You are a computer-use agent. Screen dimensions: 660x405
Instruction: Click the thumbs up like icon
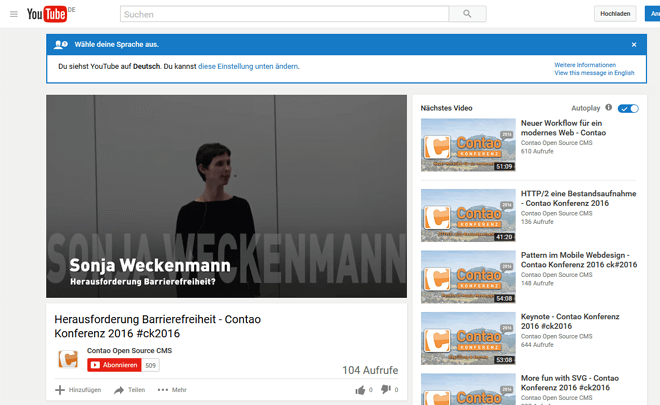[x=360, y=390]
